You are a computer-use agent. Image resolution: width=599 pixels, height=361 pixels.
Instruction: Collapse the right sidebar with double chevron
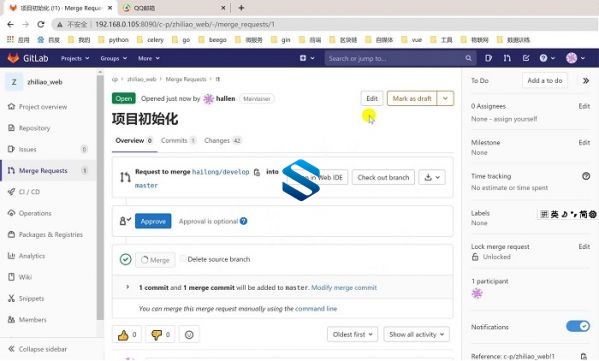point(586,81)
